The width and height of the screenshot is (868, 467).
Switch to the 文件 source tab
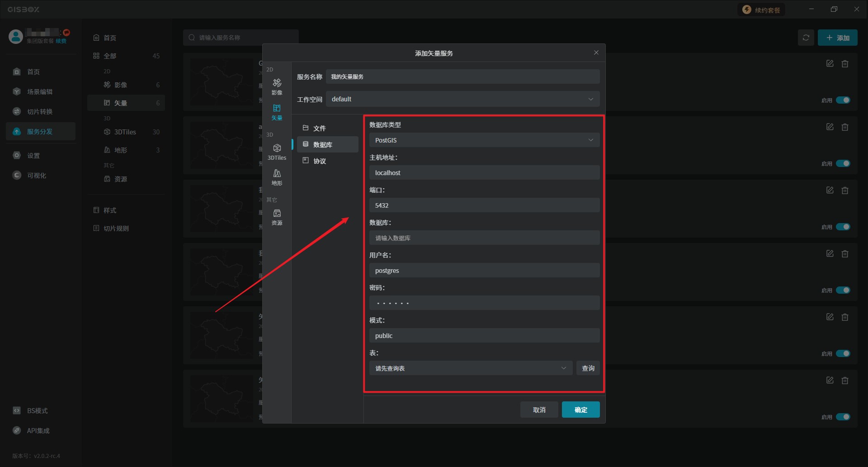[x=320, y=128]
